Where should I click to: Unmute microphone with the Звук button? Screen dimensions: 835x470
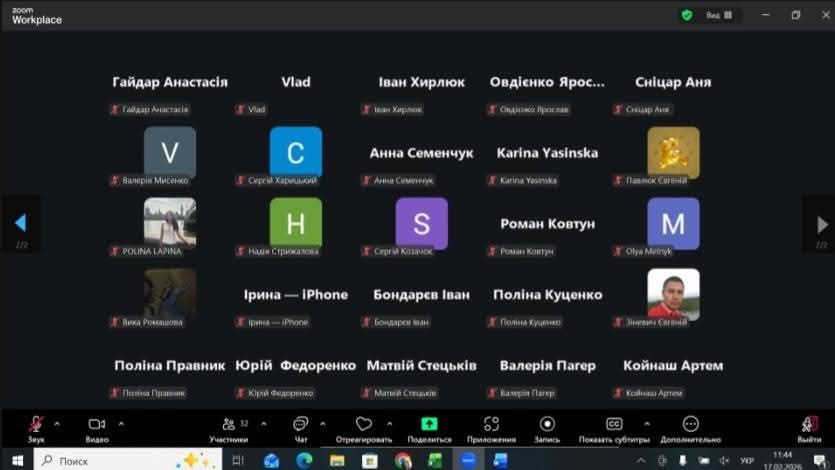[36, 425]
